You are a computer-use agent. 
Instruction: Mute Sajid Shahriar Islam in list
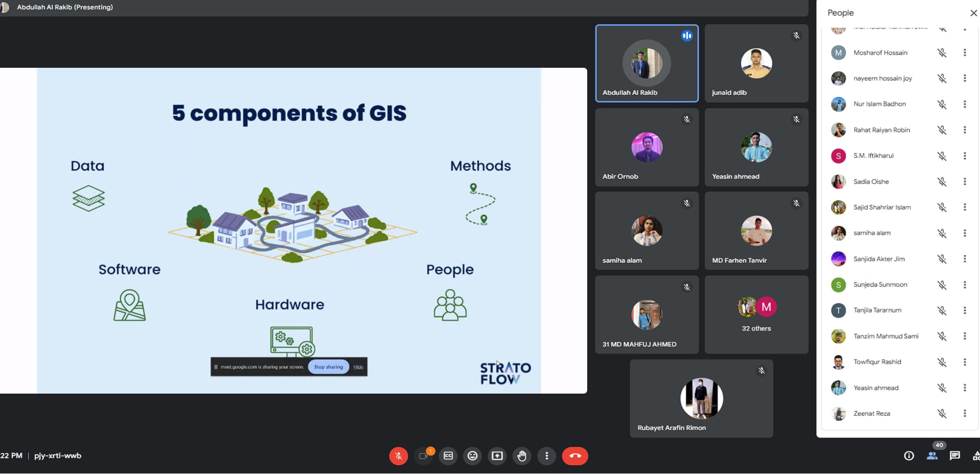point(942,207)
